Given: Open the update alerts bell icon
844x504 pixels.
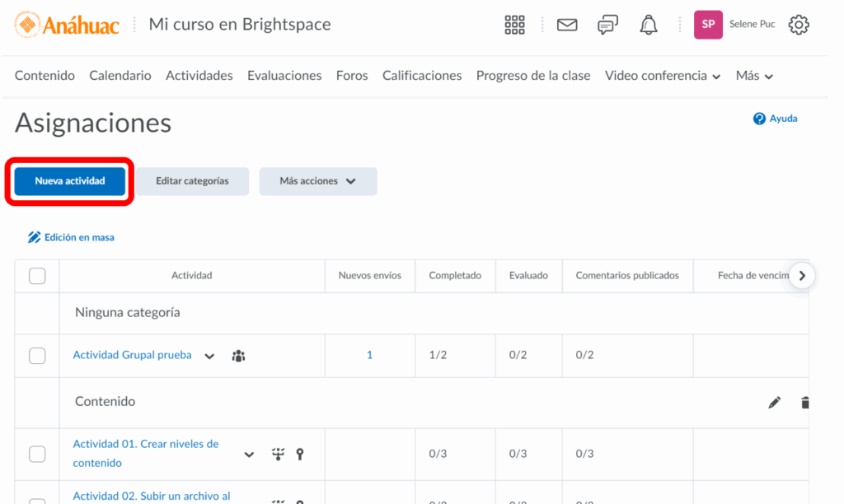Looking at the screenshot, I should point(649,26).
